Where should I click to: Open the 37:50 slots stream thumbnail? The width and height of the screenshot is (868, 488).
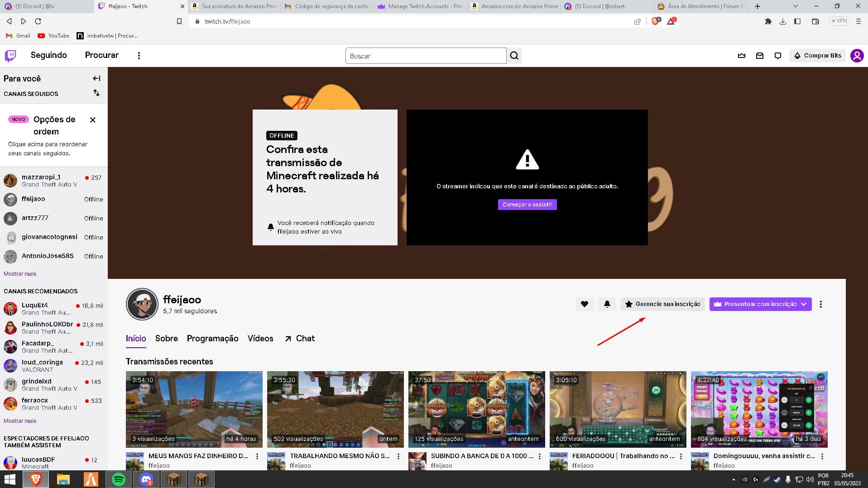coord(477,409)
